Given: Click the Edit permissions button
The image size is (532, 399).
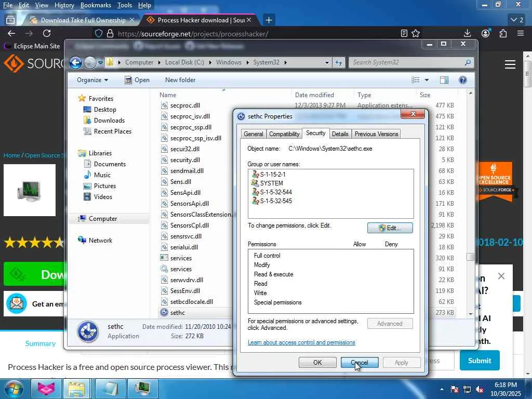Looking at the screenshot, I should click(x=390, y=228).
